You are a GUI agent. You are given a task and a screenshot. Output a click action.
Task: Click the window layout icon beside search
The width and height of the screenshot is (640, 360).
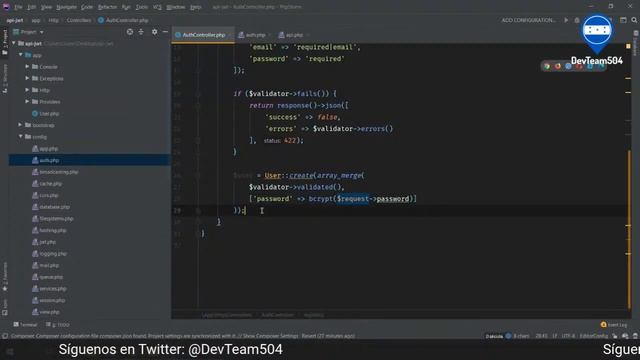tap(623, 20)
